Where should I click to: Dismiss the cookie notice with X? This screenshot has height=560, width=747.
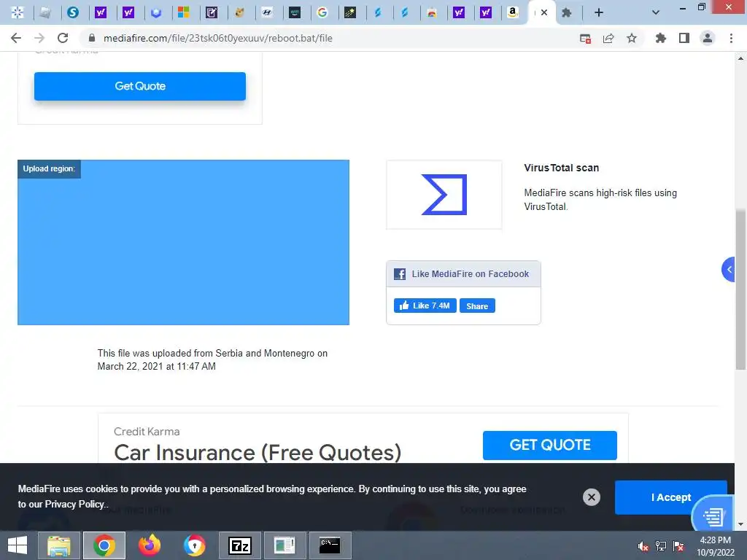(591, 497)
